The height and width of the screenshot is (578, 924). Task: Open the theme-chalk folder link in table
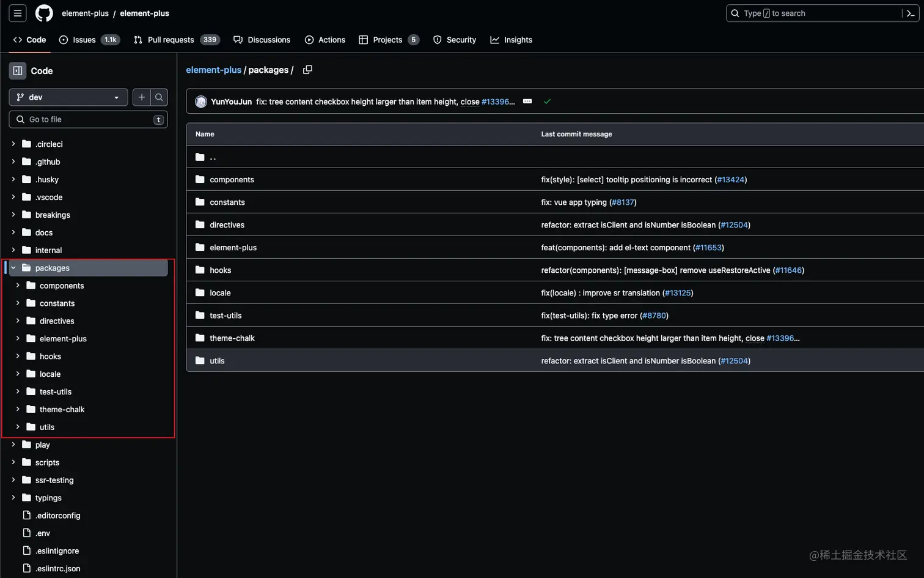point(232,338)
